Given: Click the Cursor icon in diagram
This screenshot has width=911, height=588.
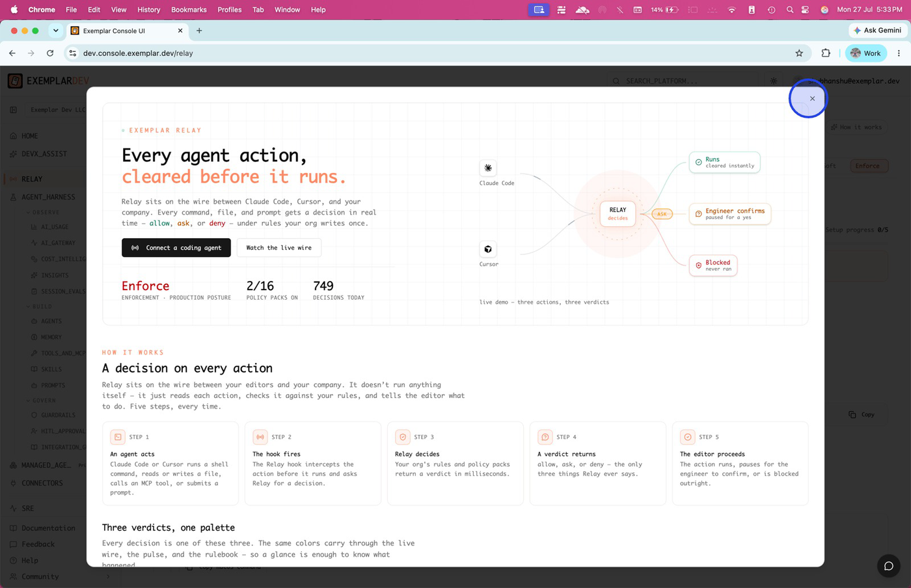Looking at the screenshot, I should [x=488, y=249].
